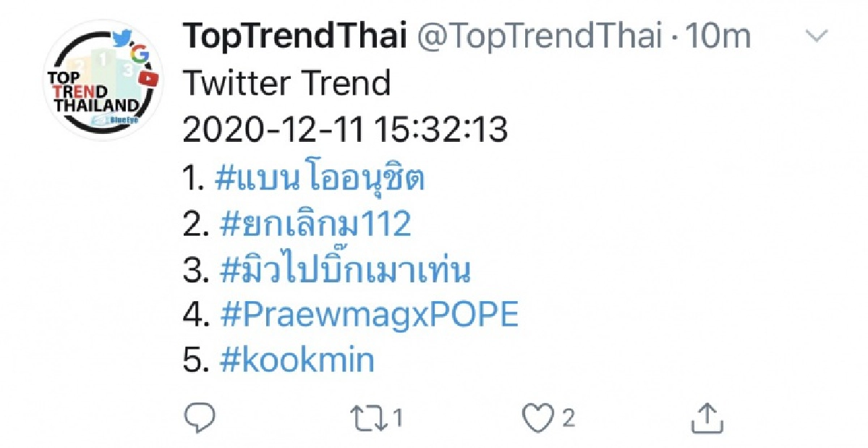Toggle retweet on the tweet
The width and height of the screenshot is (868, 448).
[x=372, y=415]
